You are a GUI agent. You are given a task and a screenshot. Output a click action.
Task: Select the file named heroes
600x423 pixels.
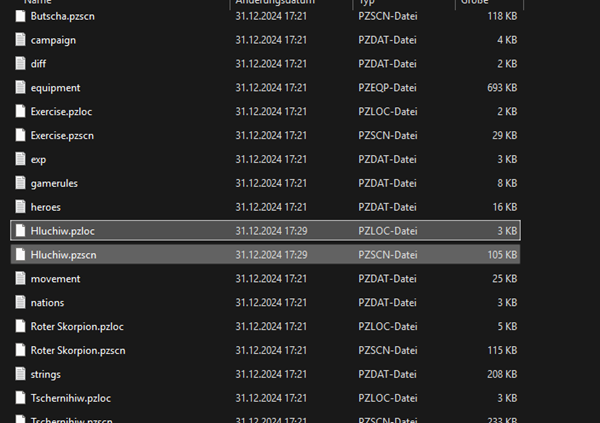click(x=46, y=207)
